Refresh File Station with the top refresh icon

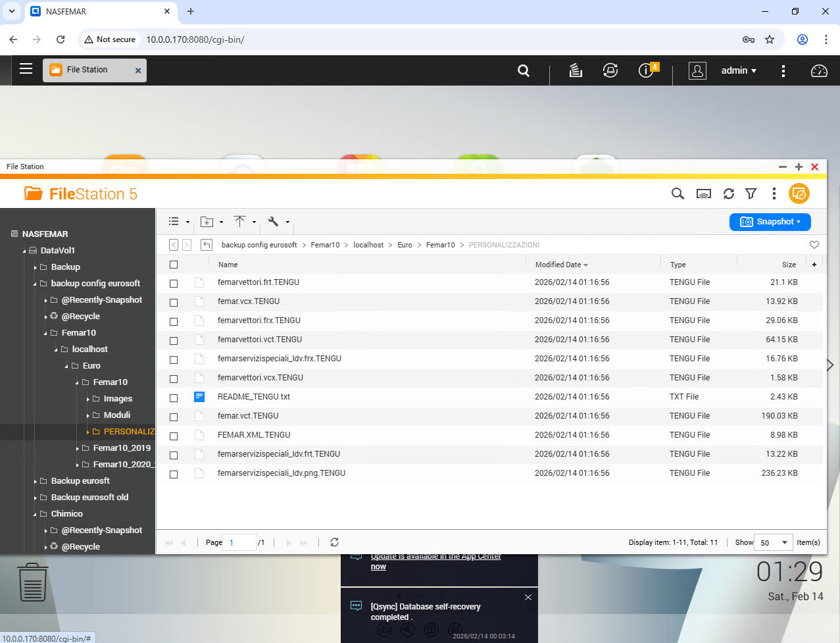tap(729, 193)
